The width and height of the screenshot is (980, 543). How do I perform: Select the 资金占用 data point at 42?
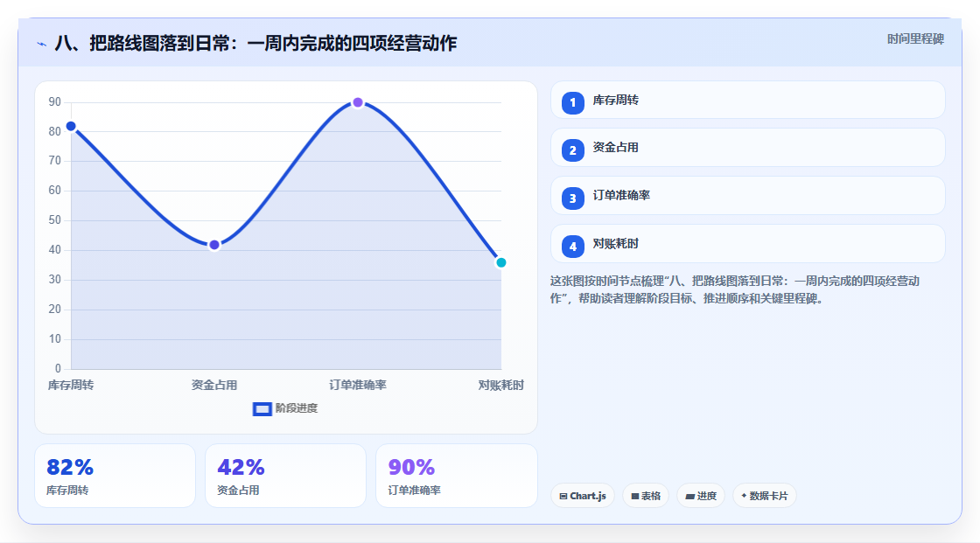pyautogui.click(x=214, y=245)
